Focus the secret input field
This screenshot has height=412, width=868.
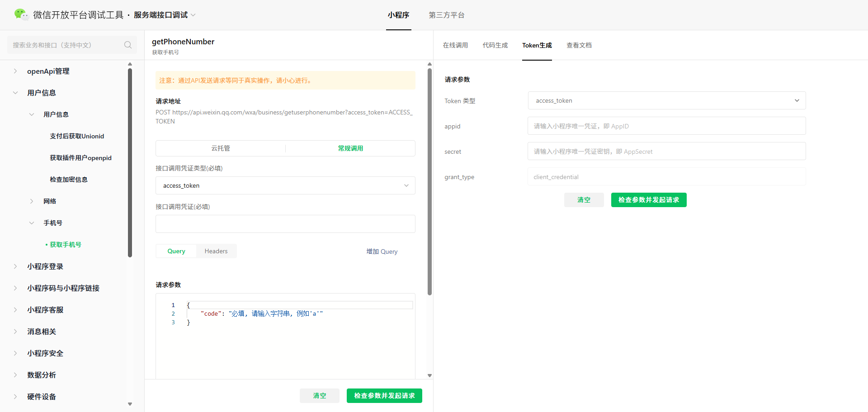[667, 151]
